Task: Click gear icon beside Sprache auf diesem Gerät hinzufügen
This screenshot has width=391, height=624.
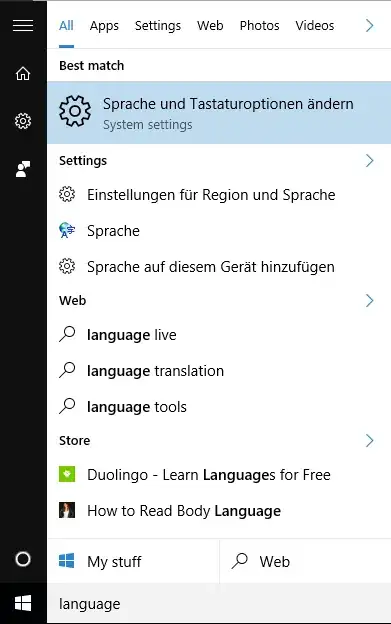Action: (67, 267)
